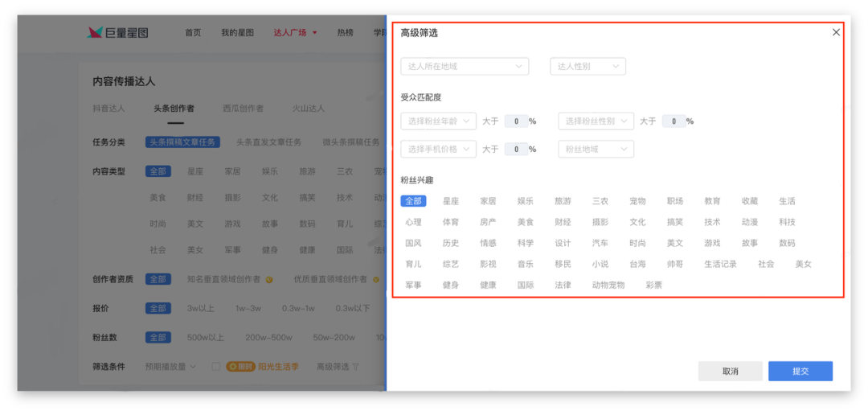
Task: Select the 帅哥 tag in 粉丝兴趣
Action: (x=675, y=264)
